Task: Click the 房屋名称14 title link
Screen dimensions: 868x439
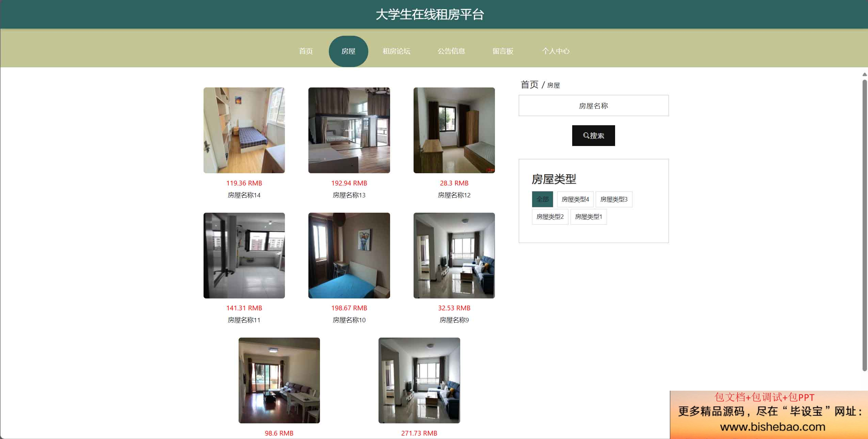Action: (244, 195)
